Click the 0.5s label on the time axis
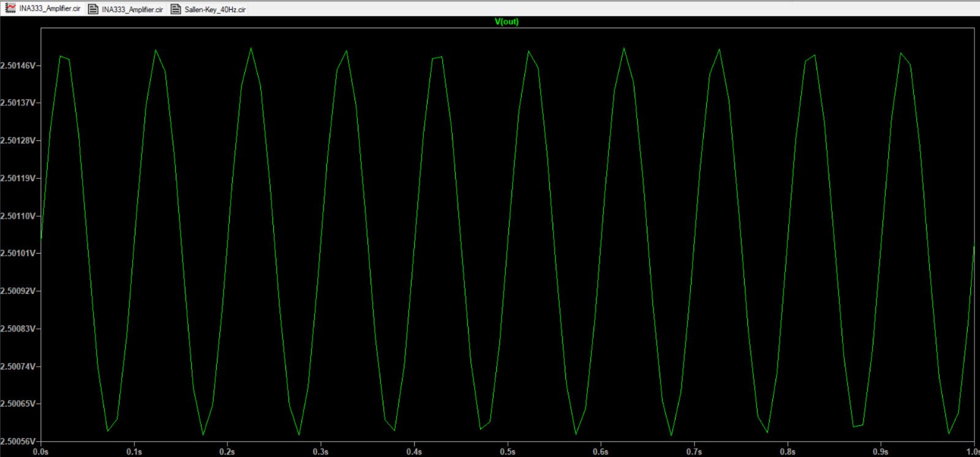The height and width of the screenshot is (457, 980). 507,451
